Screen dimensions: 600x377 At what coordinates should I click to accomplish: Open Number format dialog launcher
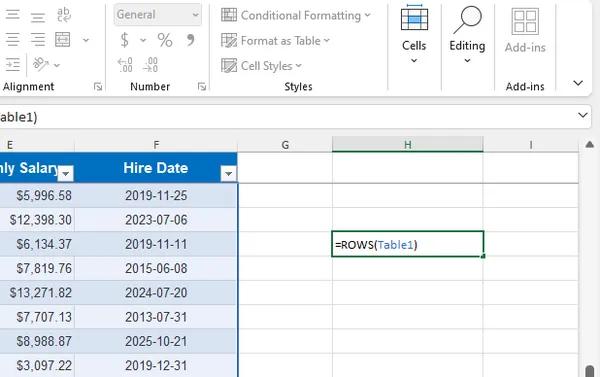pos(202,87)
